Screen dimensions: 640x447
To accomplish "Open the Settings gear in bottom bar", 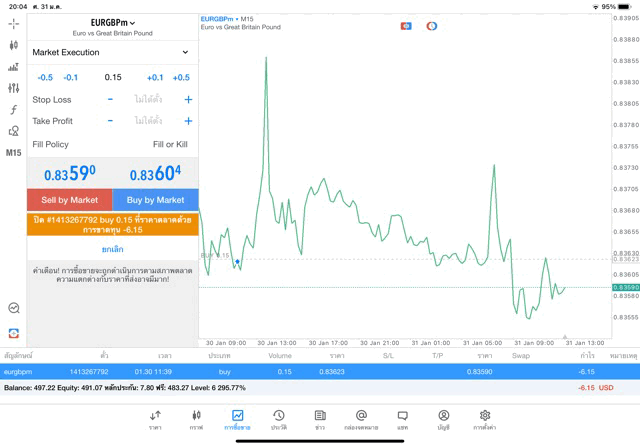I will pos(485,419).
